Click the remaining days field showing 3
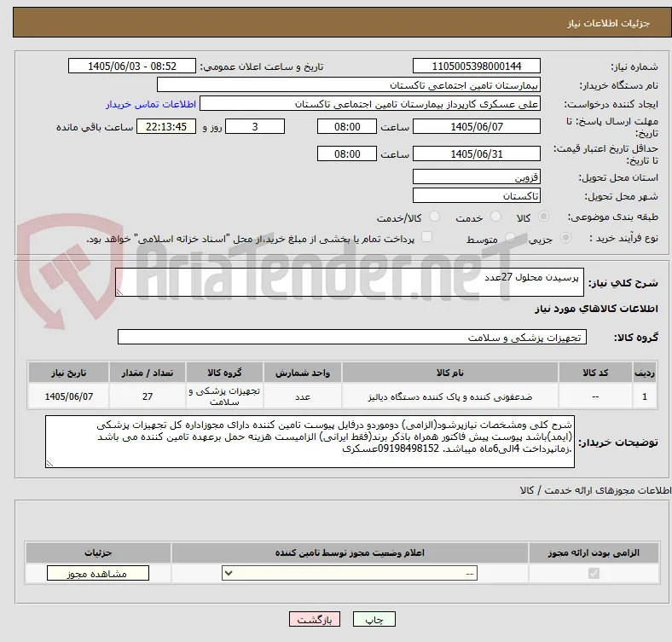 [x=255, y=127]
